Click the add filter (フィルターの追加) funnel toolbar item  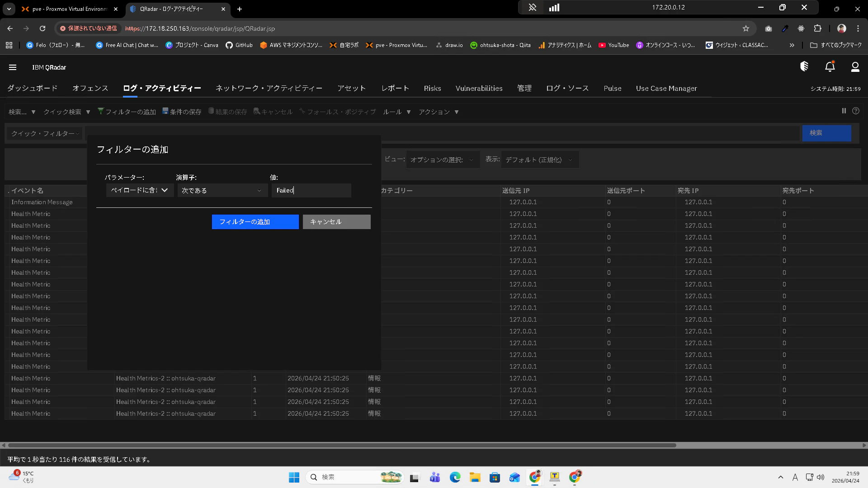127,112
